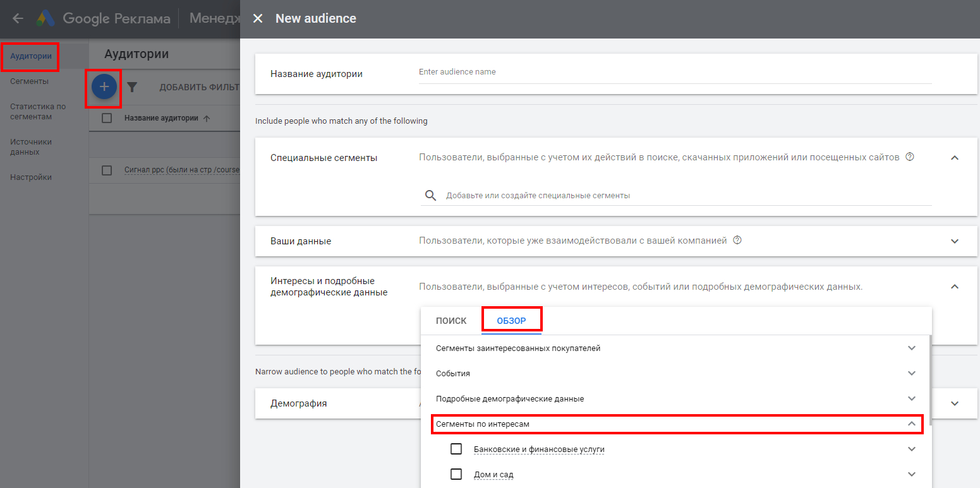Click the Название аудитории column header
This screenshot has width=980, height=488.
pyautogui.click(x=161, y=118)
